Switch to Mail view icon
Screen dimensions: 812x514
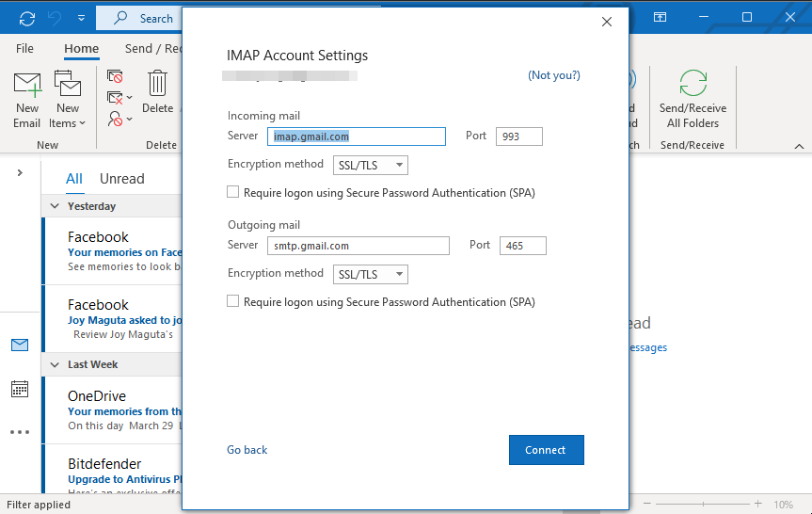[x=20, y=345]
